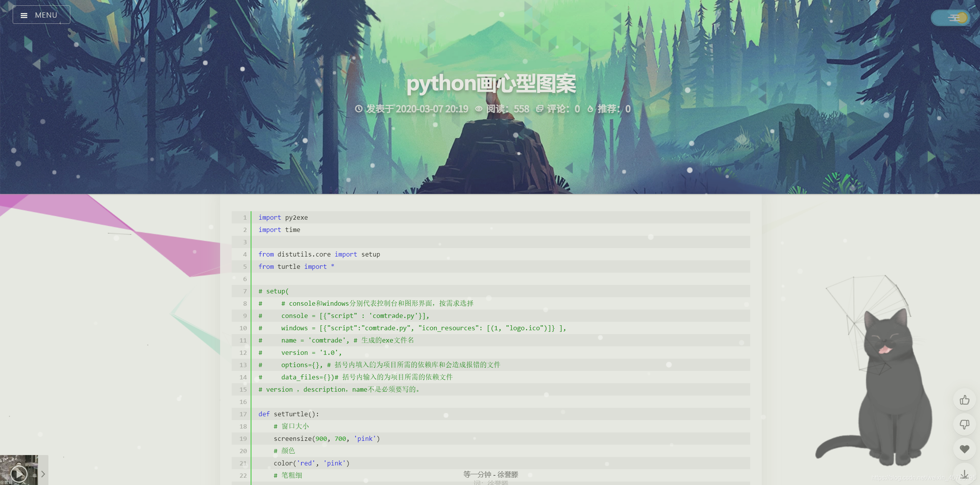The height and width of the screenshot is (485, 980).
Task: Click the song lyric text 等一分钟 - 徐誉滕
Action: (491, 474)
